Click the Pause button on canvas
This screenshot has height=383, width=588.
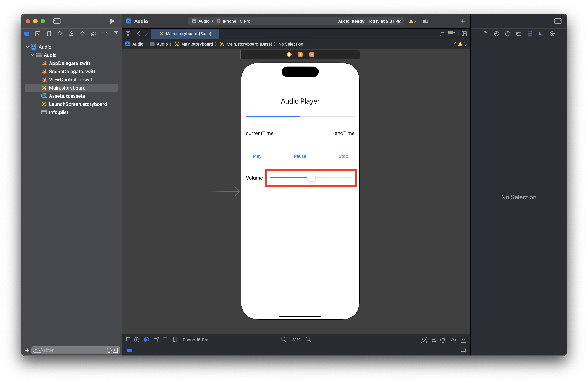[x=300, y=156]
